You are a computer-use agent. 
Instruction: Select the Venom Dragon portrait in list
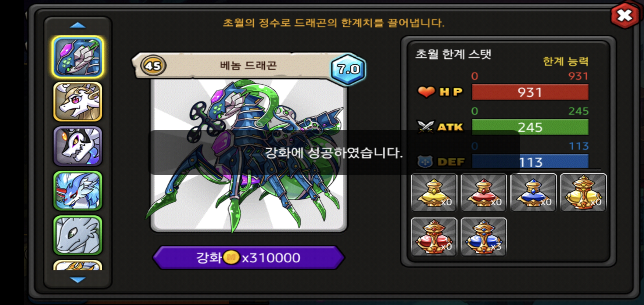(x=78, y=57)
